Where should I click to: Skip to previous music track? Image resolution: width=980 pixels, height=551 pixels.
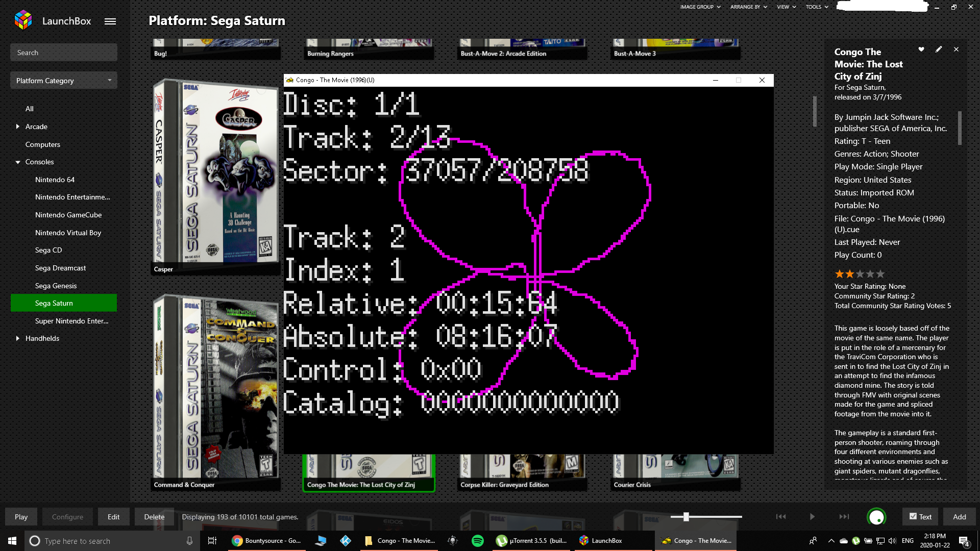click(x=781, y=517)
